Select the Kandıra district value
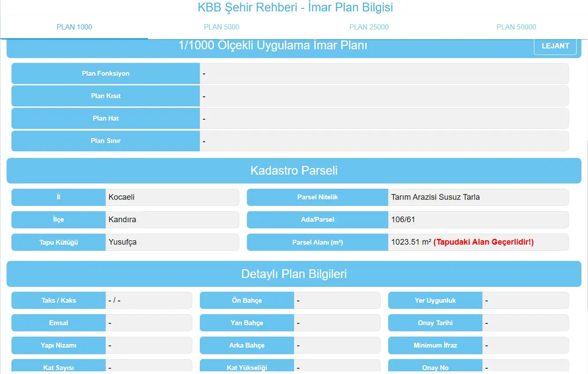Screen dimensions: 588x374 coord(122,220)
